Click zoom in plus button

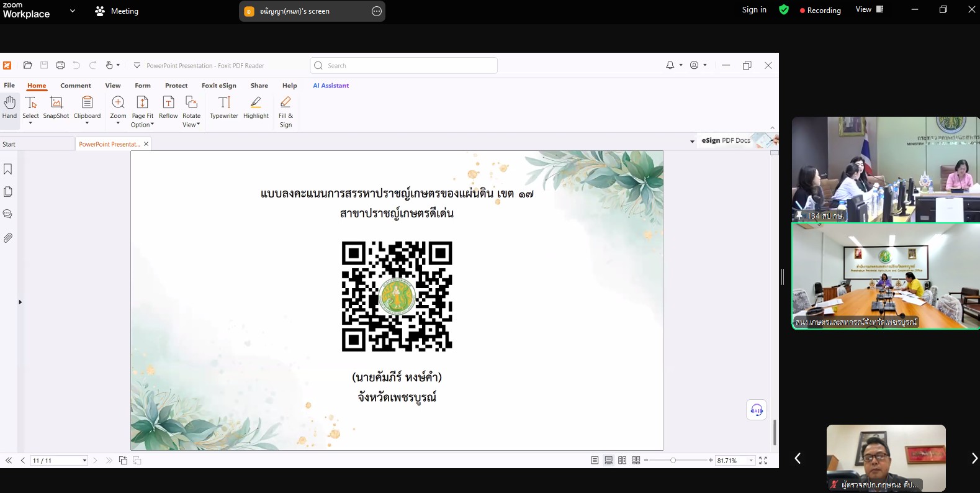pos(711,460)
